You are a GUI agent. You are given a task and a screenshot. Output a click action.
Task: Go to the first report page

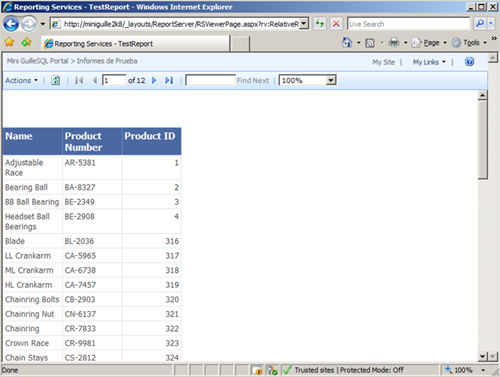pyautogui.click(x=79, y=80)
